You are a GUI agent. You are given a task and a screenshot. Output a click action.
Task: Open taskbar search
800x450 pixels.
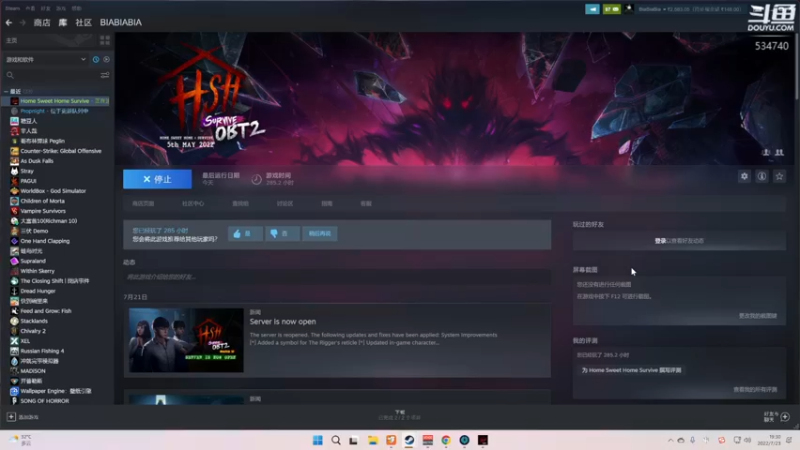(x=336, y=440)
